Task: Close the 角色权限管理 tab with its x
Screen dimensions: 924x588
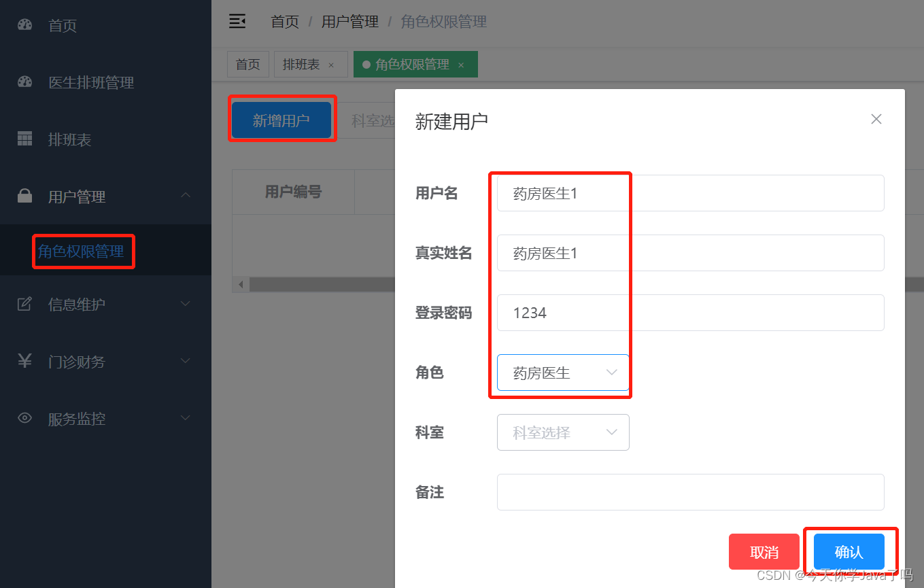Action: (461, 65)
